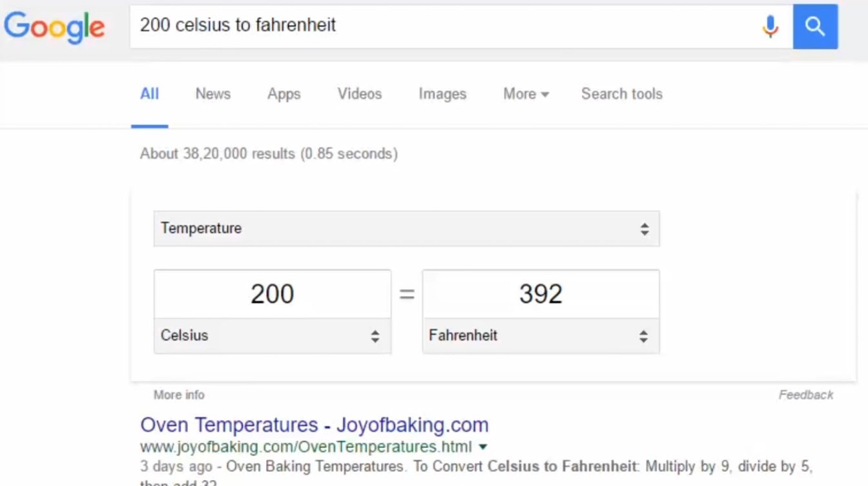
Task: Click the search query text box
Action: point(446,26)
